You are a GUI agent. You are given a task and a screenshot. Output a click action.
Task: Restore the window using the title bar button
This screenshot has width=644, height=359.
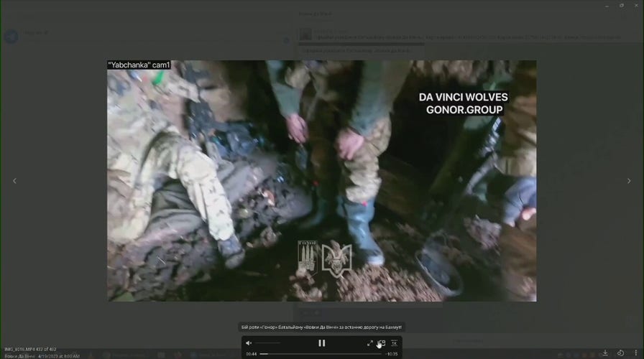click(622, 6)
